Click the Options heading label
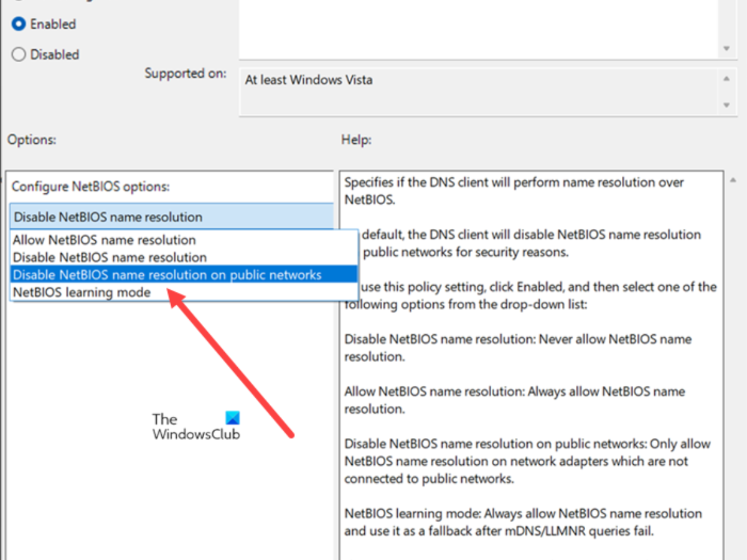747x560 pixels. tap(32, 140)
